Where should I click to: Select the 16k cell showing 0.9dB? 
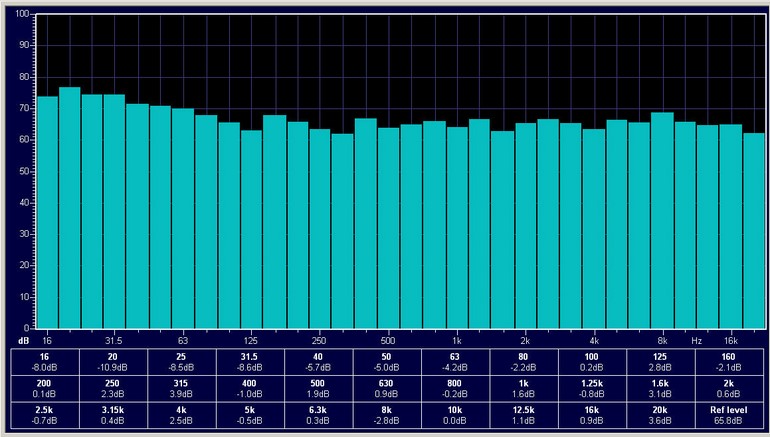click(592, 415)
